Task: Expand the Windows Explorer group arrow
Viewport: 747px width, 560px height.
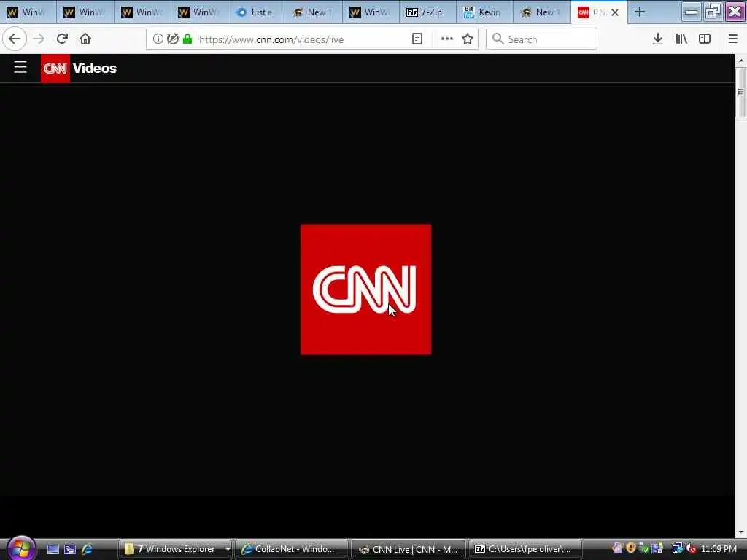Action: point(228,549)
